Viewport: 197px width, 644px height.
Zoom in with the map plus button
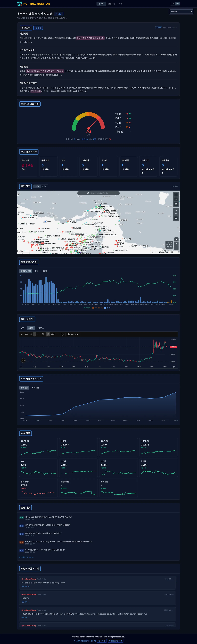pos(176,239)
